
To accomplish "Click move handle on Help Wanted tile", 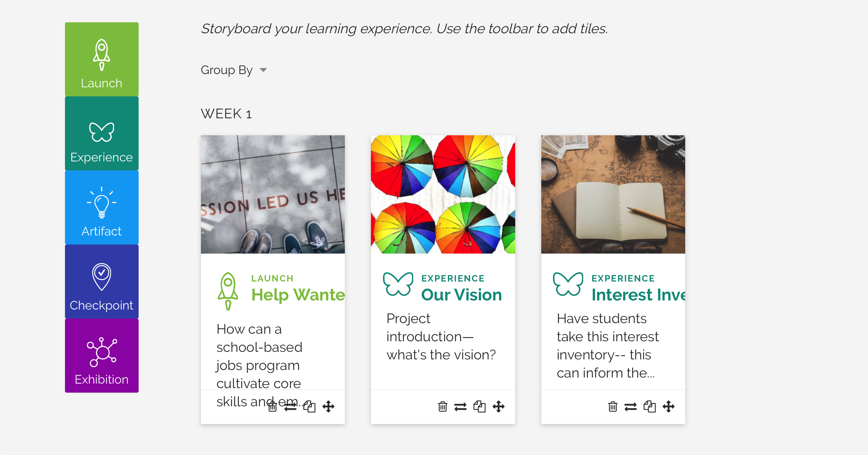I will pyautogui.click(x=329, y=407).
